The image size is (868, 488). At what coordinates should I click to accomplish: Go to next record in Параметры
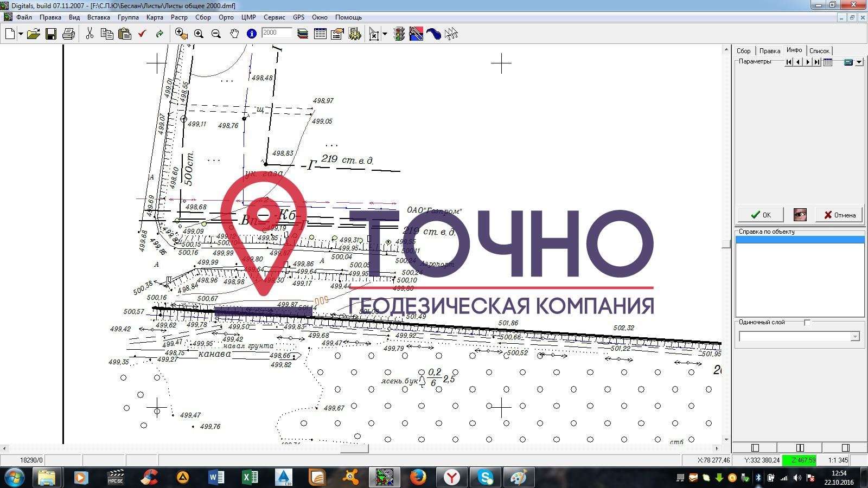click(807, 62)
